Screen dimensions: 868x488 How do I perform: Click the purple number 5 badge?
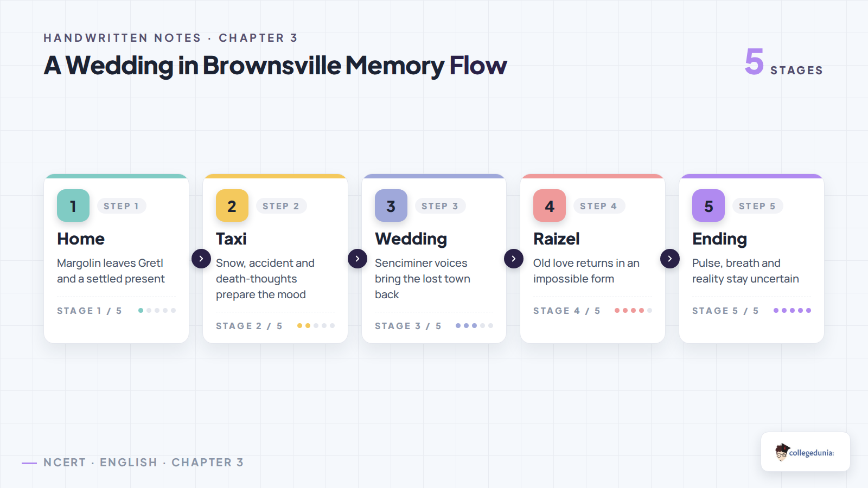pyautogui.click(x=709, y=206)
